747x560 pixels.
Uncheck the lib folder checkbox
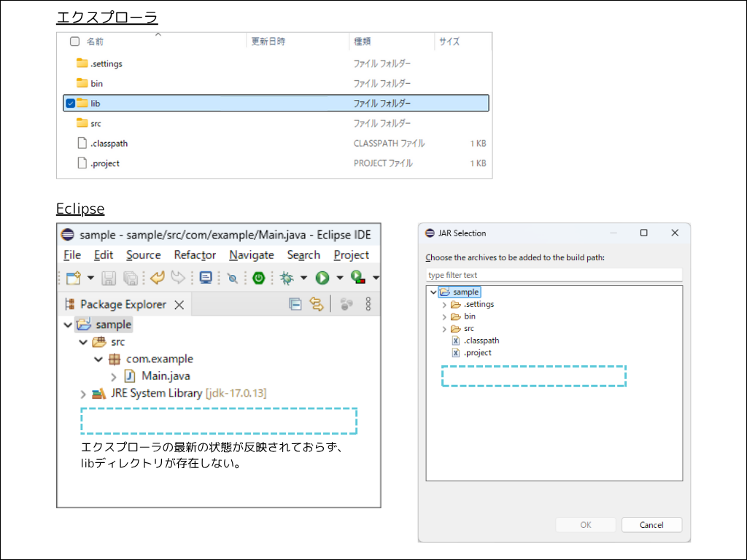pyautogui.click(x=70, y=104)
